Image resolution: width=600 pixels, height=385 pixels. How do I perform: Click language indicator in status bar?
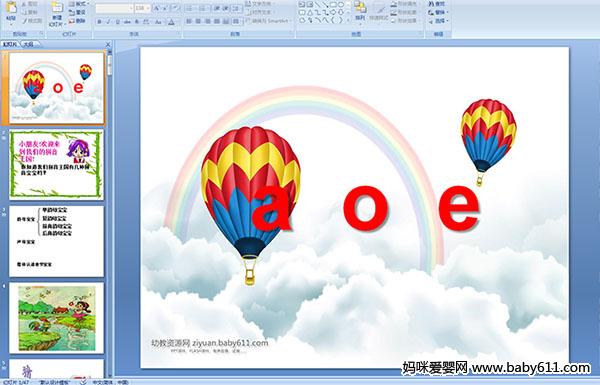click(x=110, y=382)
